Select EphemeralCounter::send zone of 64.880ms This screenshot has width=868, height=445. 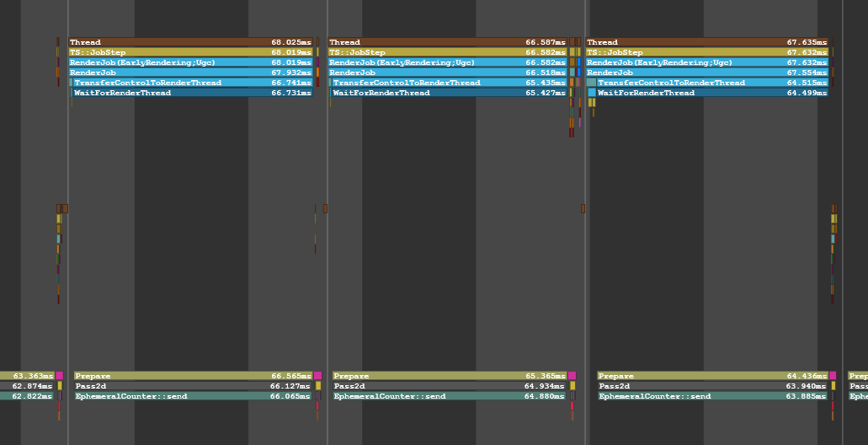(450, 396)
